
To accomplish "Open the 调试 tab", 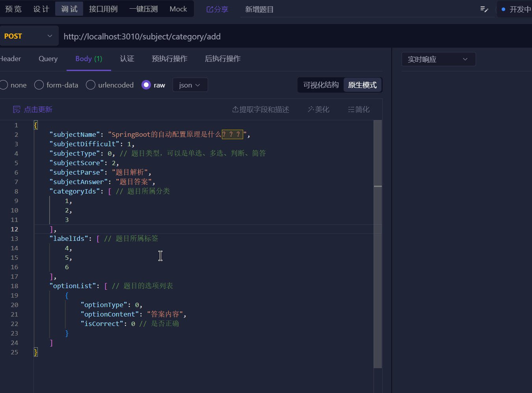I will tap(69, 9).
